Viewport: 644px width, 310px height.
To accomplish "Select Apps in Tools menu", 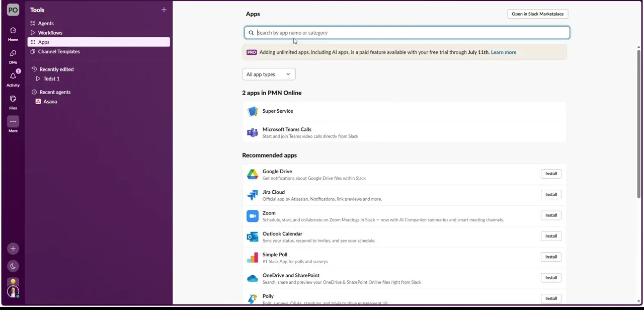I will coord(99,42).
